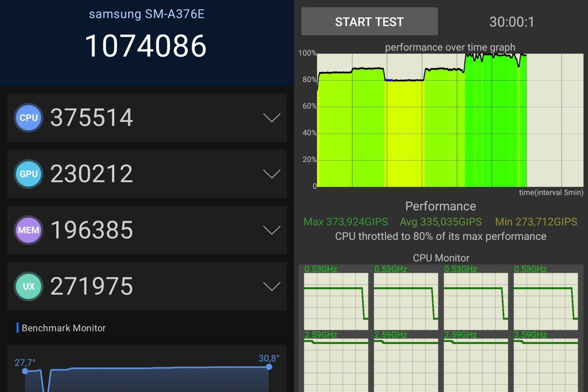Start the CPU throttling test
The height and width of the screenshot is (392, 588).
tap(369, 22)
